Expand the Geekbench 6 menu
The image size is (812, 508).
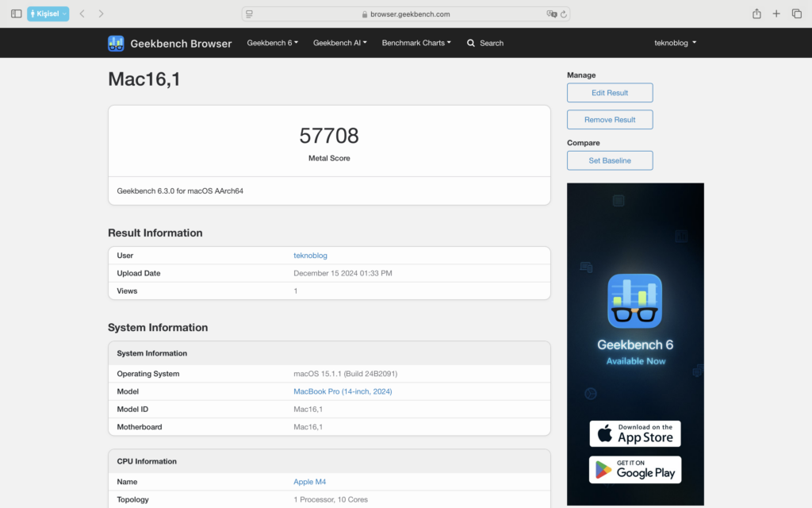click(x=273, y=43)
